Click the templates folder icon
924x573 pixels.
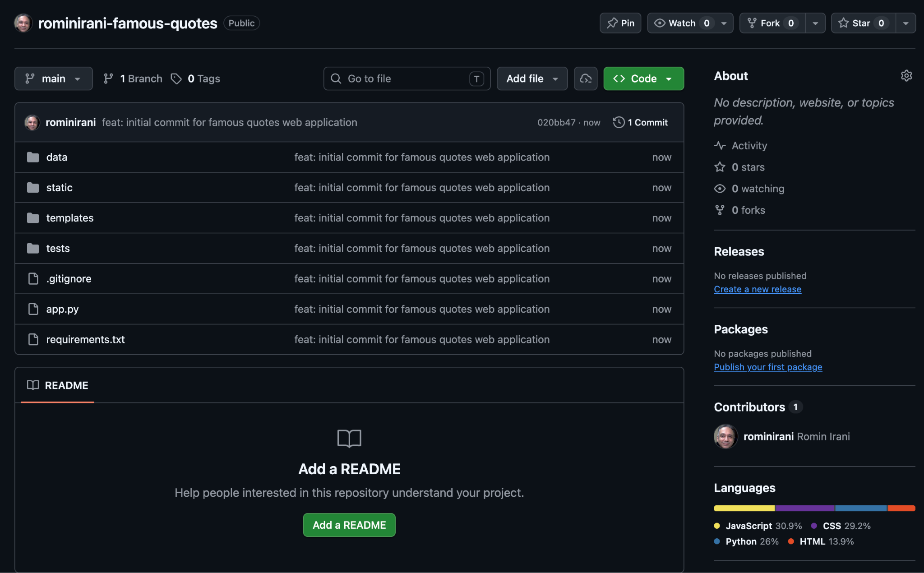(33, 218)
